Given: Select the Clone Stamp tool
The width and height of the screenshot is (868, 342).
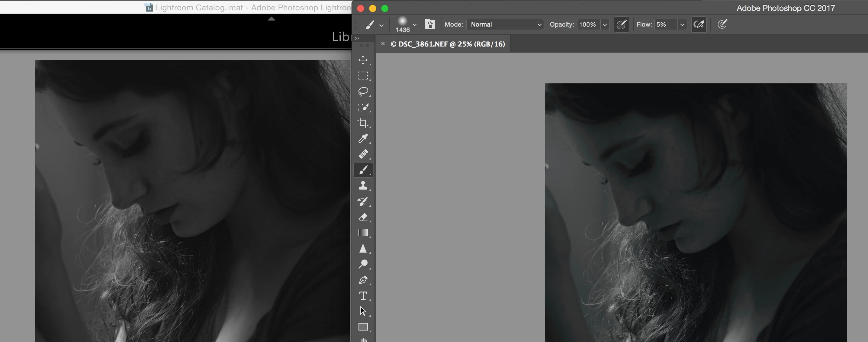Looking at the screenshot, I should pyautogui.click(x=363, y=185).
